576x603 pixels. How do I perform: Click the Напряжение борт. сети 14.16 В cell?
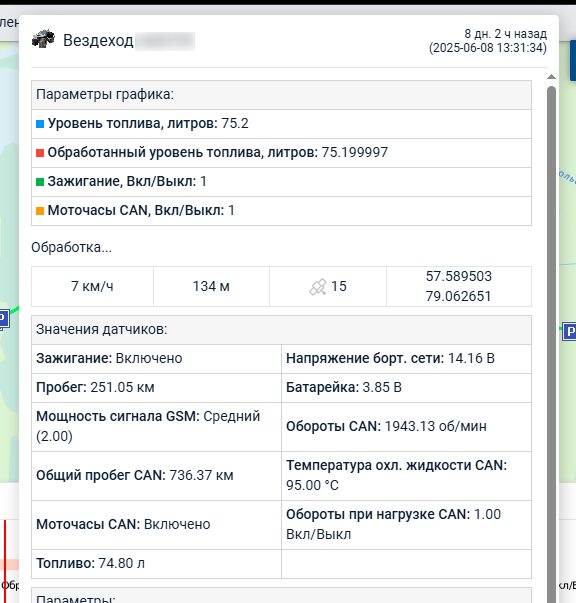click(406, 359)
